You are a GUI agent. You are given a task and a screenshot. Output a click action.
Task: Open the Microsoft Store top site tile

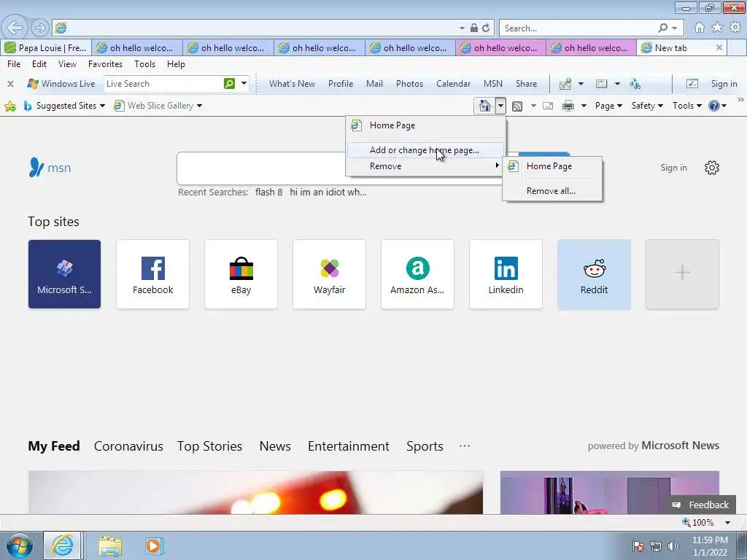pyautogui.click(x=64, y=274)
